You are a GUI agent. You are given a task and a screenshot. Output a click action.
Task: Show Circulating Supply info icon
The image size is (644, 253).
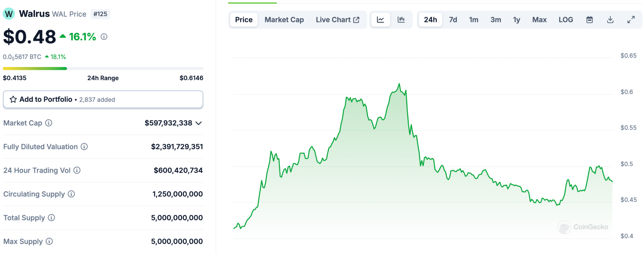[x=71, y=194]
